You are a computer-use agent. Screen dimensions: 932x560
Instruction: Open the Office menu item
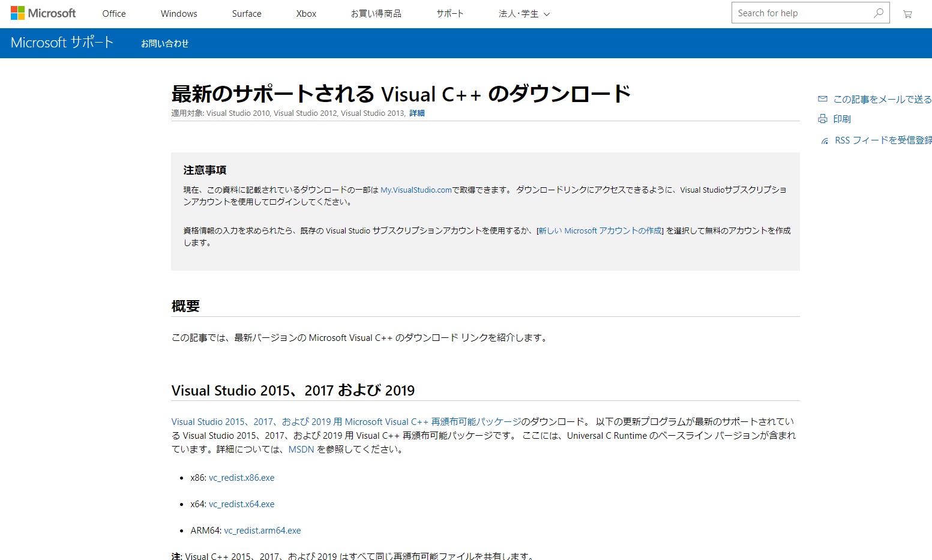114,14
